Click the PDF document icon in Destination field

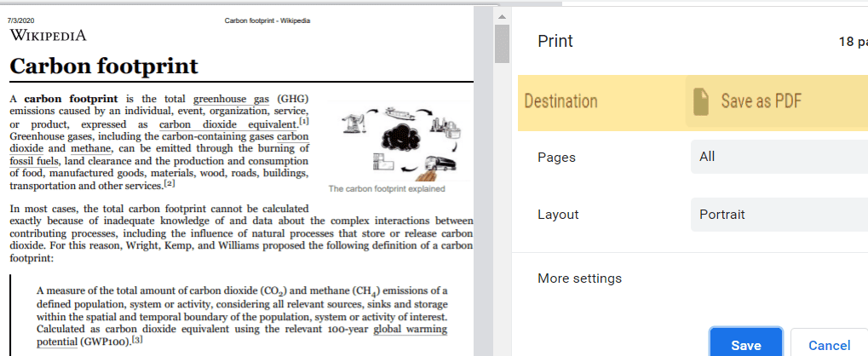[x=700, y=101]
